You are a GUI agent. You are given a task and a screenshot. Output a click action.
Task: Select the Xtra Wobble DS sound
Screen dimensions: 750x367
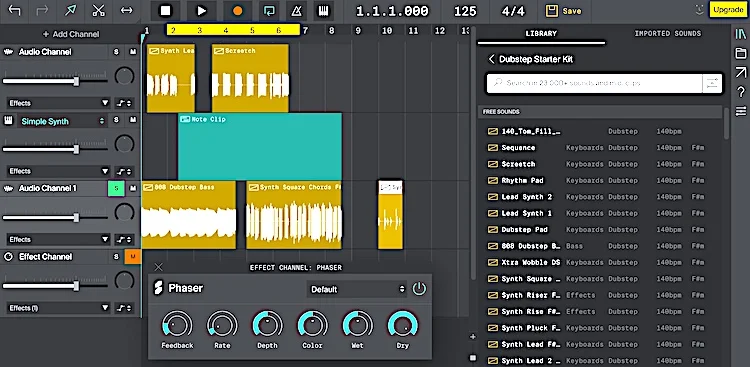pyautogui.click(x=600, y=263)
